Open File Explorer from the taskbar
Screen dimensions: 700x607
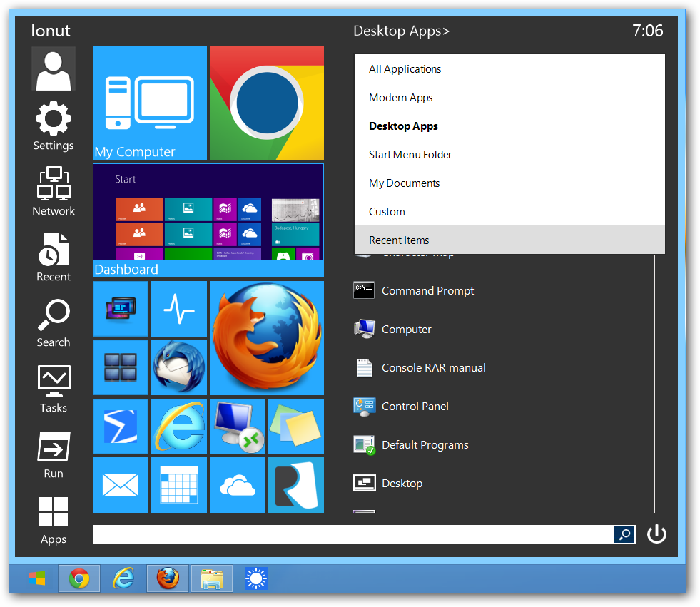pos(212,579)
